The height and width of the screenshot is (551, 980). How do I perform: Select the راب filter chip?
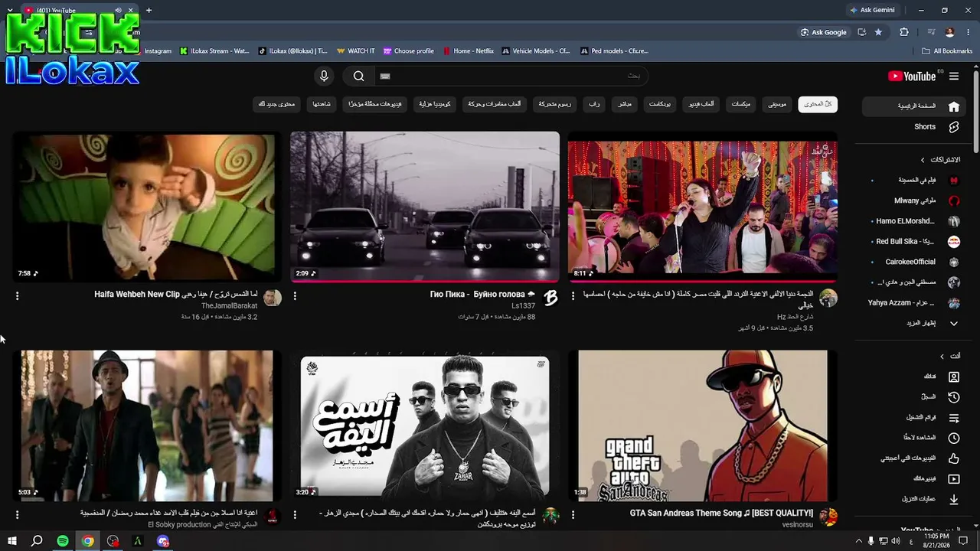(594, 104)
